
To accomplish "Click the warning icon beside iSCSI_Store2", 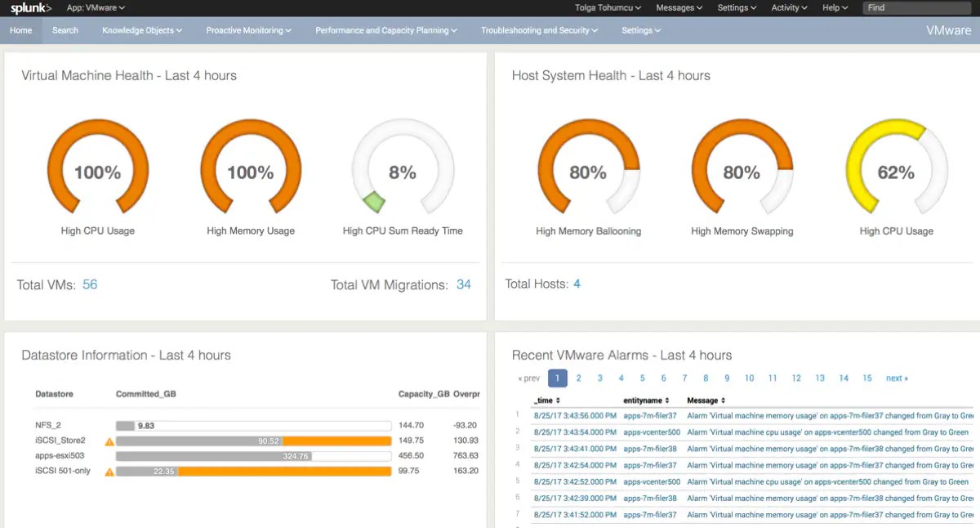I will [109, 441].
